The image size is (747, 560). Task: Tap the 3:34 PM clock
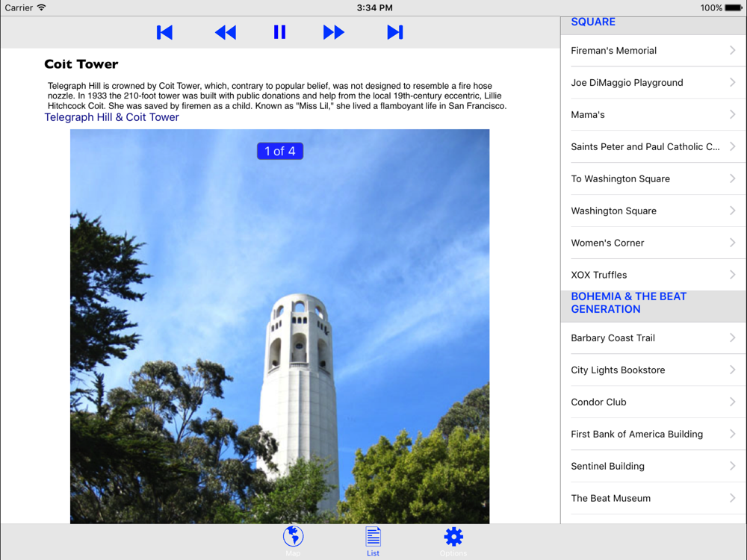[374, 7]
